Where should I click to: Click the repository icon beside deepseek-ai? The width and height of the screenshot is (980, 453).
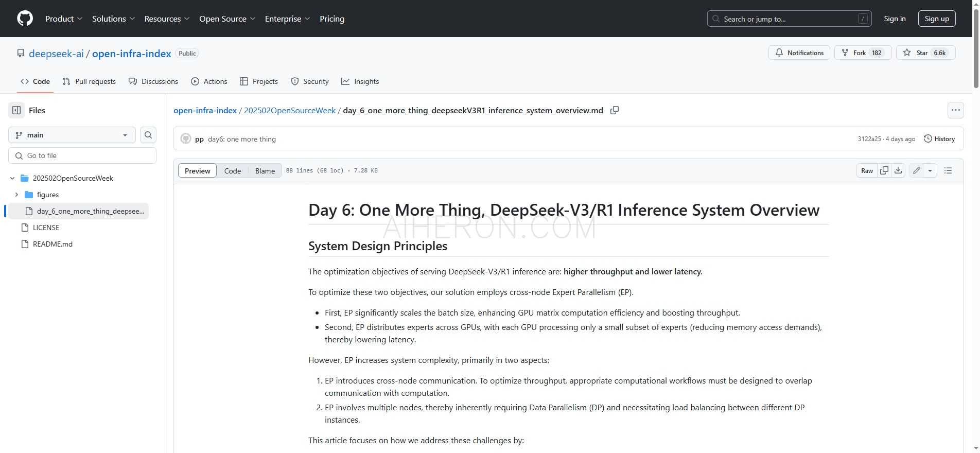21,53
